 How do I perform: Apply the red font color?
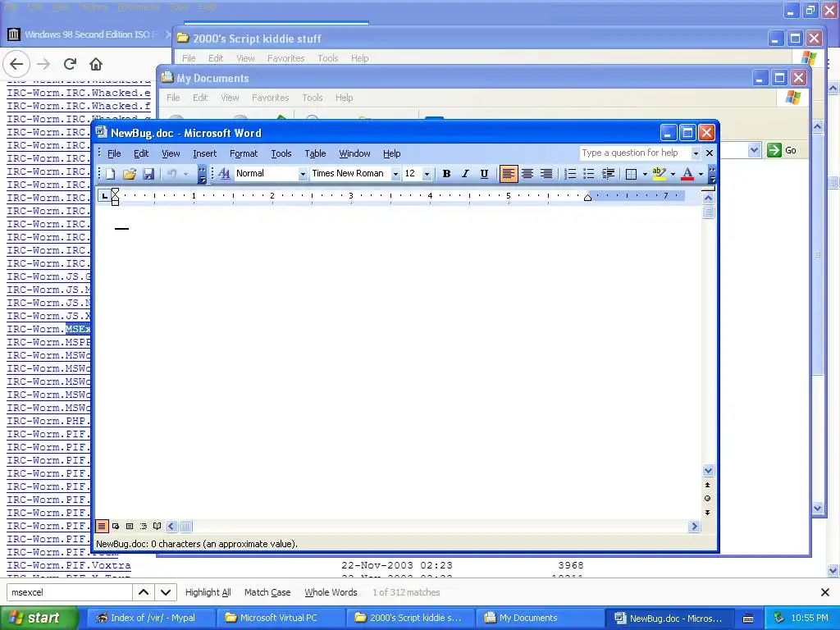click(687, 174)
